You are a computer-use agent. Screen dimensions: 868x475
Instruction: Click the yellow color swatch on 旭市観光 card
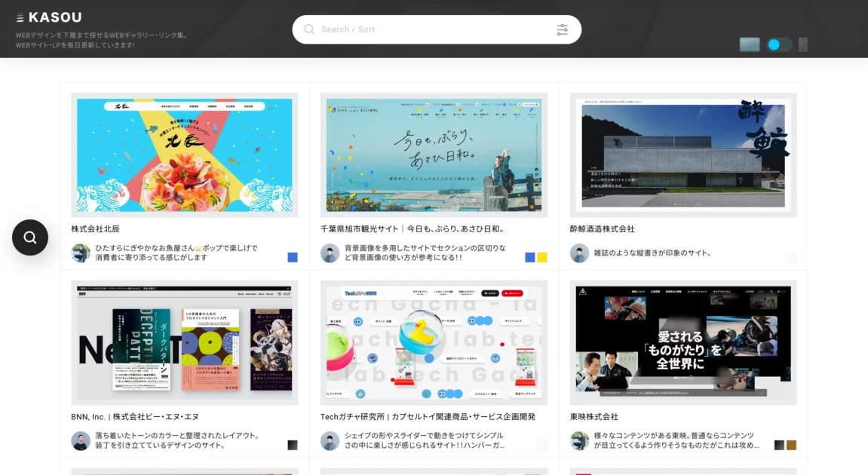click(x=542, y=257)
